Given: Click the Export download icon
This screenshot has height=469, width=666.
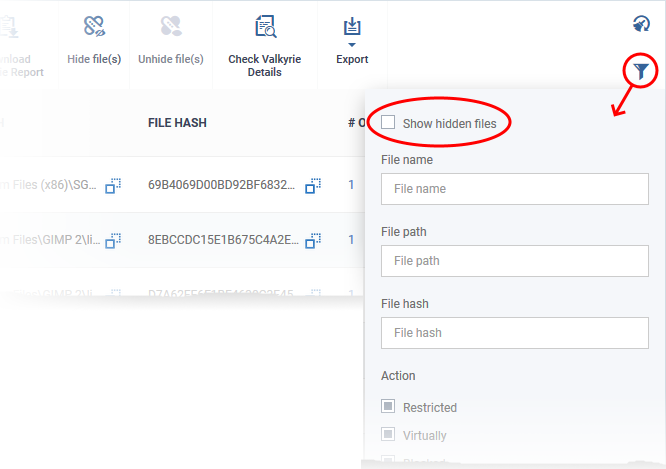Looking at the screenshot, I should [x=352, y=26].
